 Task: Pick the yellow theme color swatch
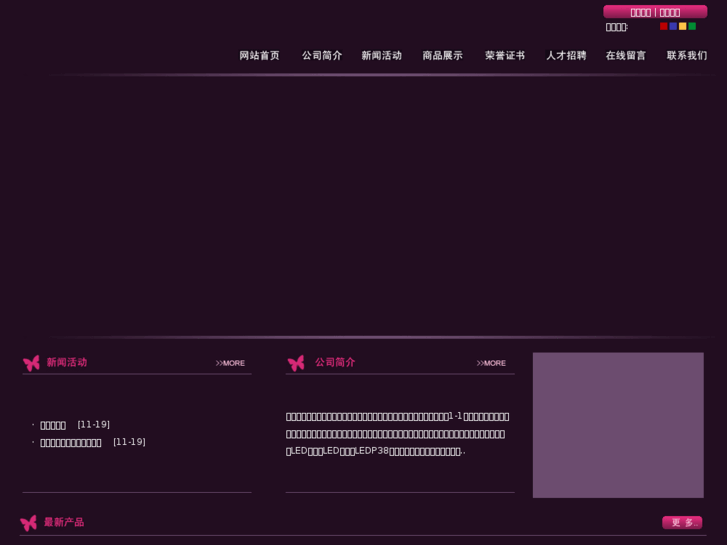point(682,26)
